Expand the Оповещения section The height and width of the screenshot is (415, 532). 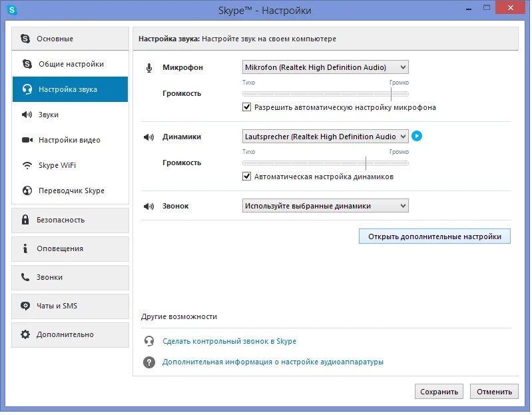[70, 248]
